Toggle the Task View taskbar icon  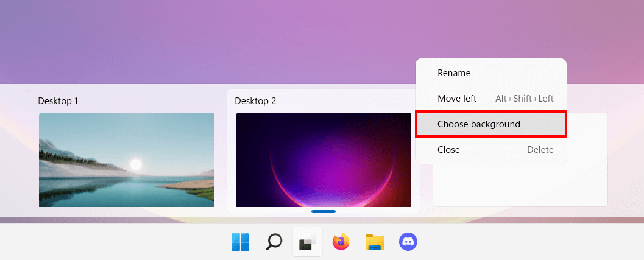pos(308,243)
